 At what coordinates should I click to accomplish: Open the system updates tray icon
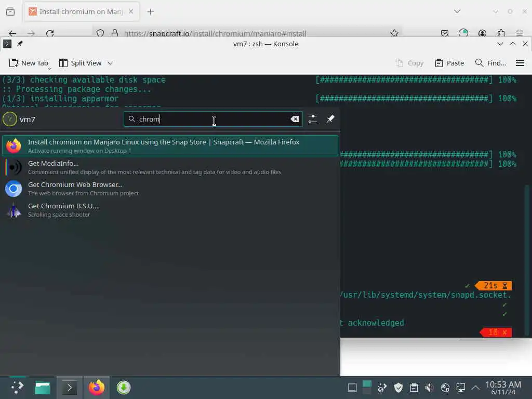382,388
